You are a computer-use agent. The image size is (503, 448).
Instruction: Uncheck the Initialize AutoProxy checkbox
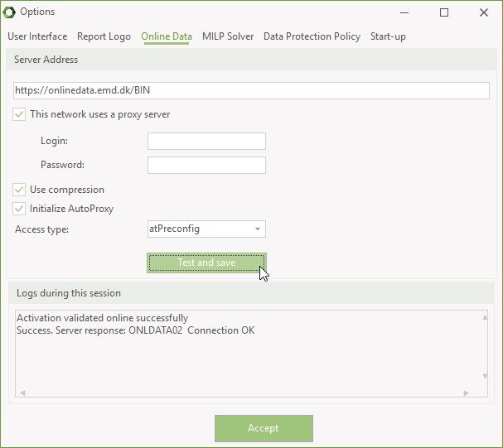tap(19, 209)
